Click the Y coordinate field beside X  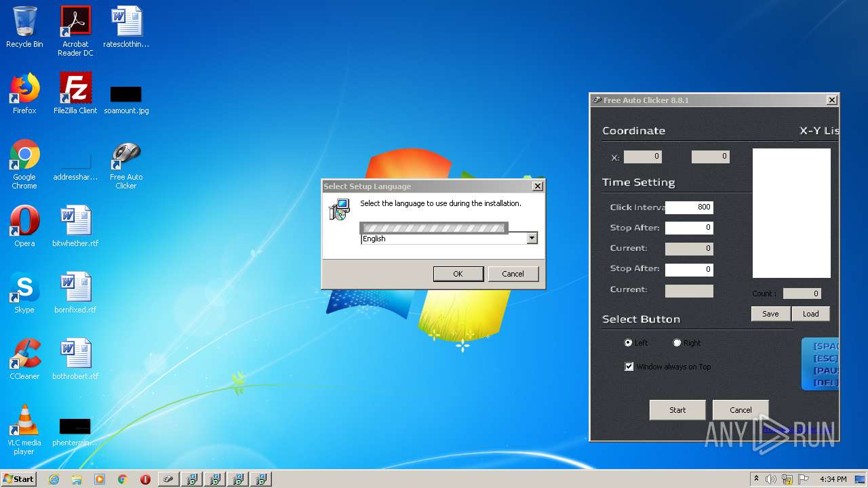710,157
